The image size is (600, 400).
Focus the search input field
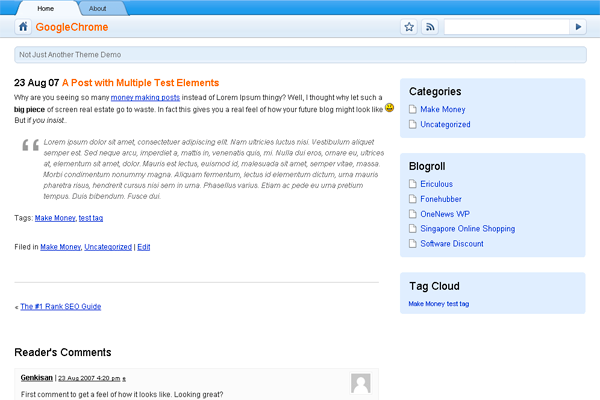click(507, 27)
